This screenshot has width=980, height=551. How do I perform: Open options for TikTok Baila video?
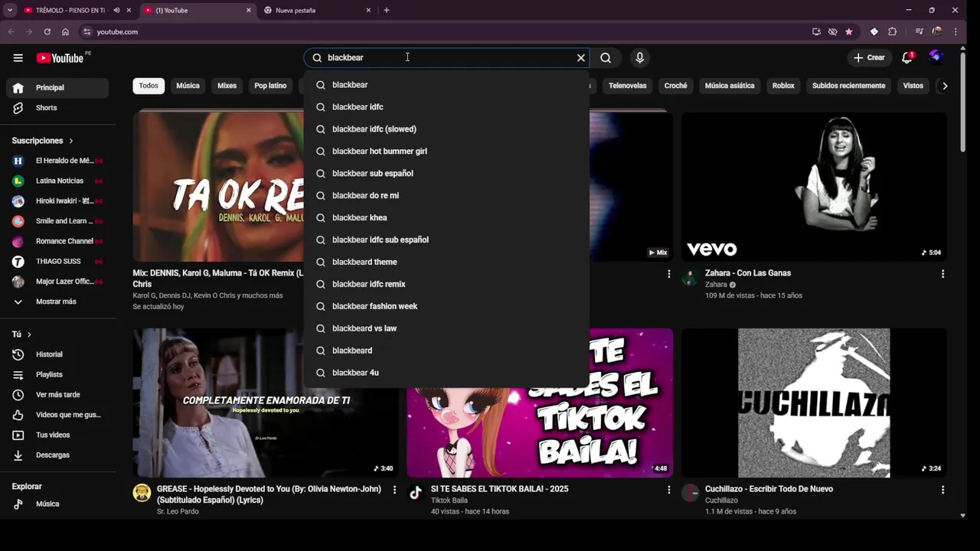[x=668, y=490]
